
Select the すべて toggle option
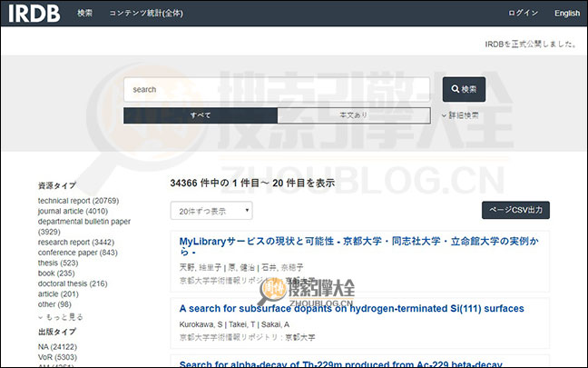pos(201,115)
